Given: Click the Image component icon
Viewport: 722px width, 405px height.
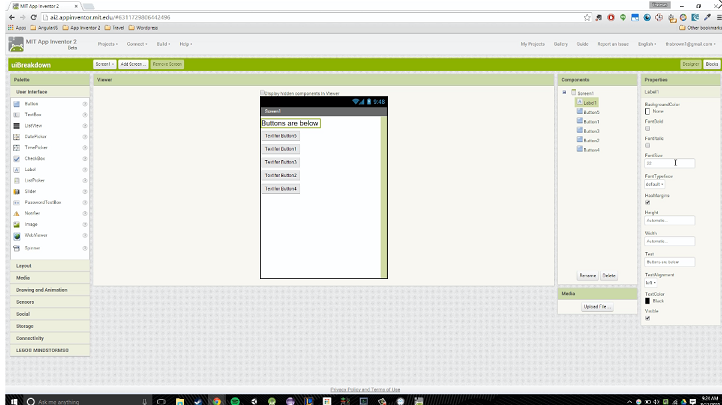Looking at the screenshot, I should pos(17,224).
